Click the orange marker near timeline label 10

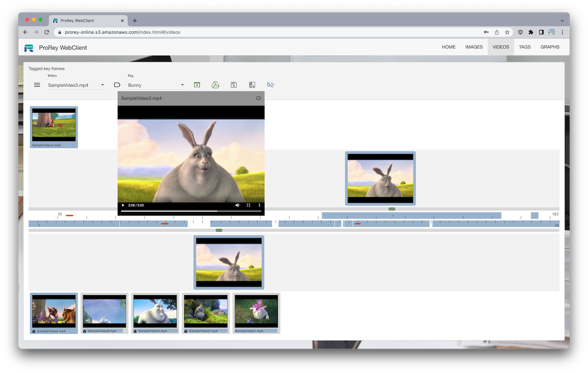70,215
